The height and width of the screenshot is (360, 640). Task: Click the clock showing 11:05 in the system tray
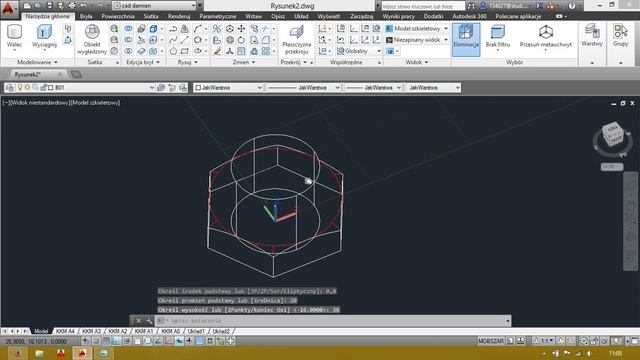(x=616, y=353)
